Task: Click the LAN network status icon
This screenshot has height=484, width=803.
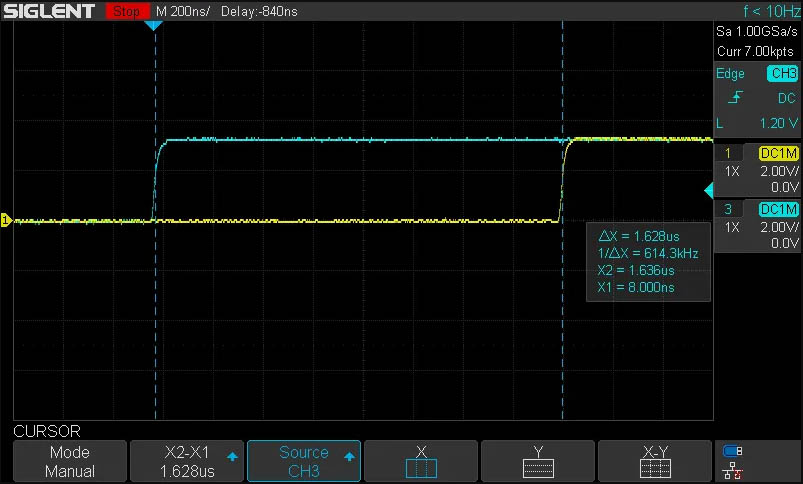Action: point(732,470)
